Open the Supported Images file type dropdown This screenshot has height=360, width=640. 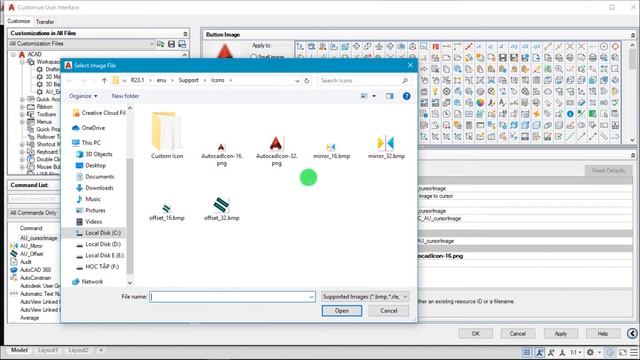[365, 297]
